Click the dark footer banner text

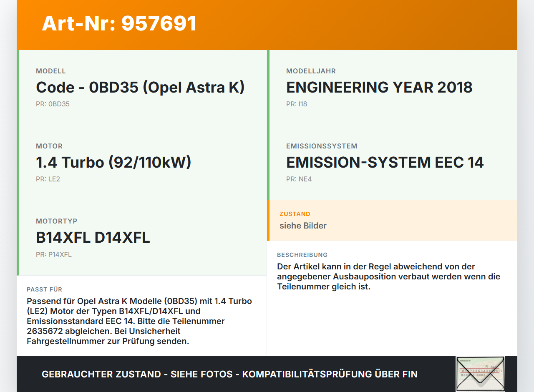coord(229,374)
